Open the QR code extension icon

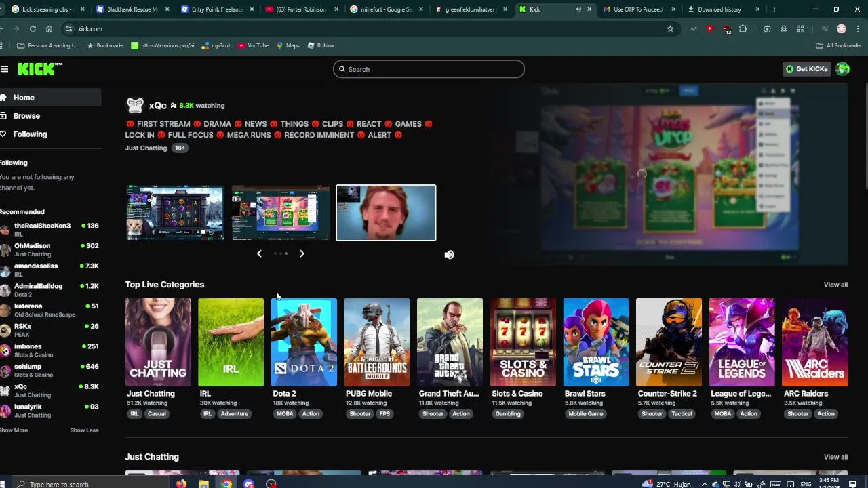point(800,28)
